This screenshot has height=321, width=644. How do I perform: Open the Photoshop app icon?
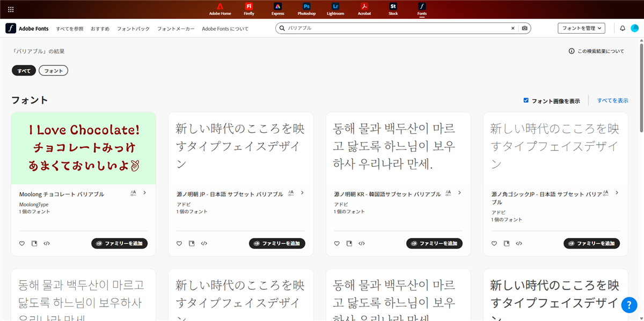pyautogui.click(x=306, y=9)
